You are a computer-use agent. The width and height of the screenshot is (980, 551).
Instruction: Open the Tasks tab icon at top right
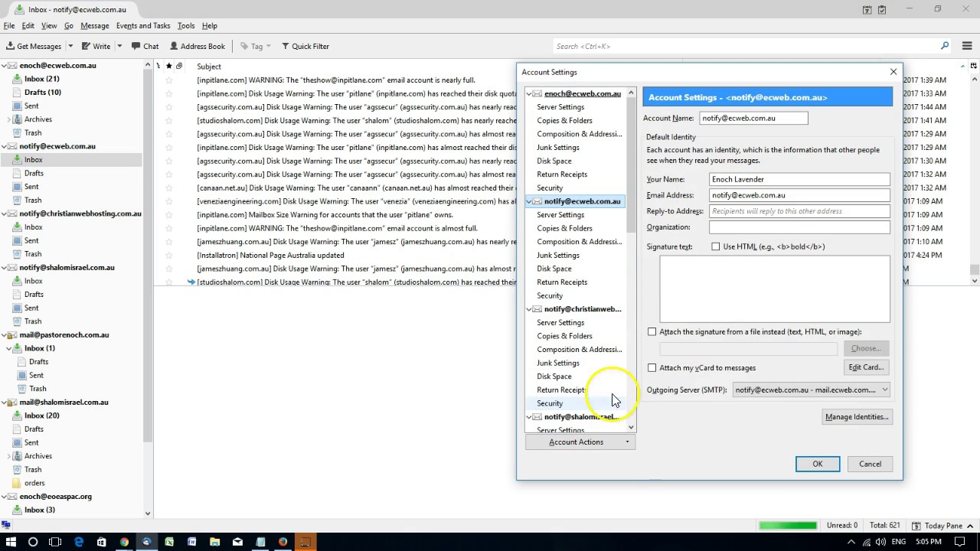pyautogui.click(x=882, y=9)
